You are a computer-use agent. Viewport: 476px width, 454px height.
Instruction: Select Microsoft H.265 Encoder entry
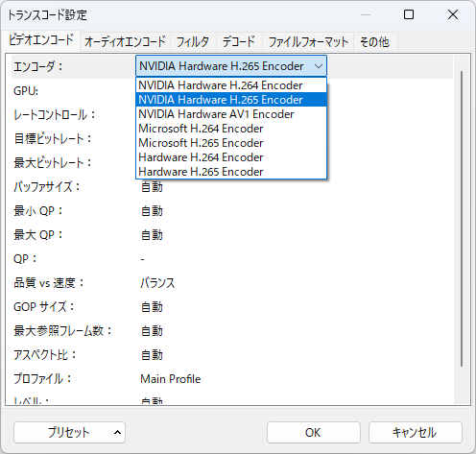tap(231, 143)
